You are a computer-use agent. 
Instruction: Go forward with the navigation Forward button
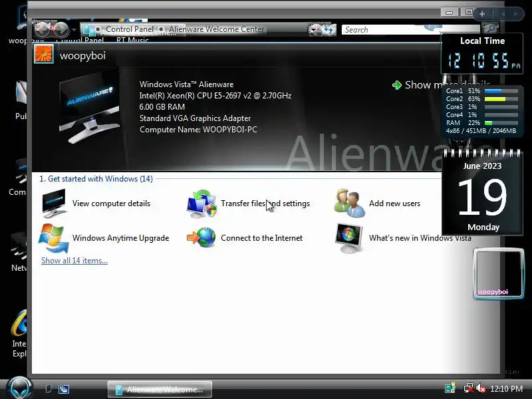[61, 29]
